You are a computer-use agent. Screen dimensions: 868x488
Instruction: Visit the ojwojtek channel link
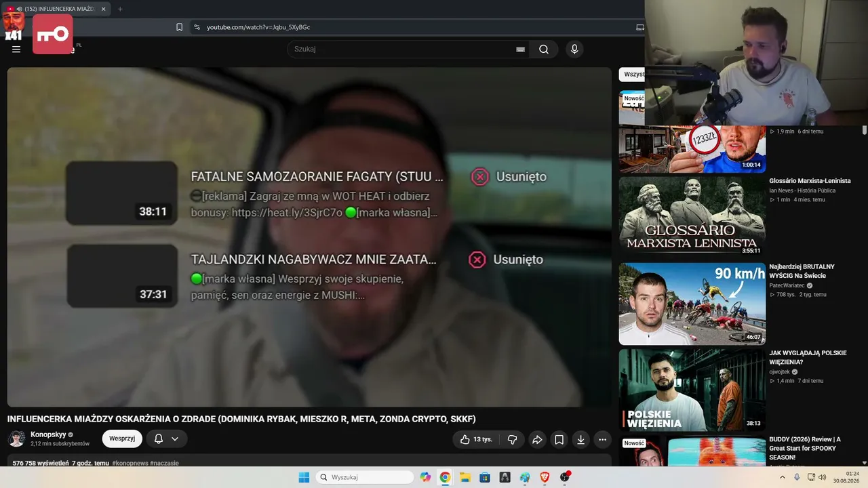coord(780,371)
